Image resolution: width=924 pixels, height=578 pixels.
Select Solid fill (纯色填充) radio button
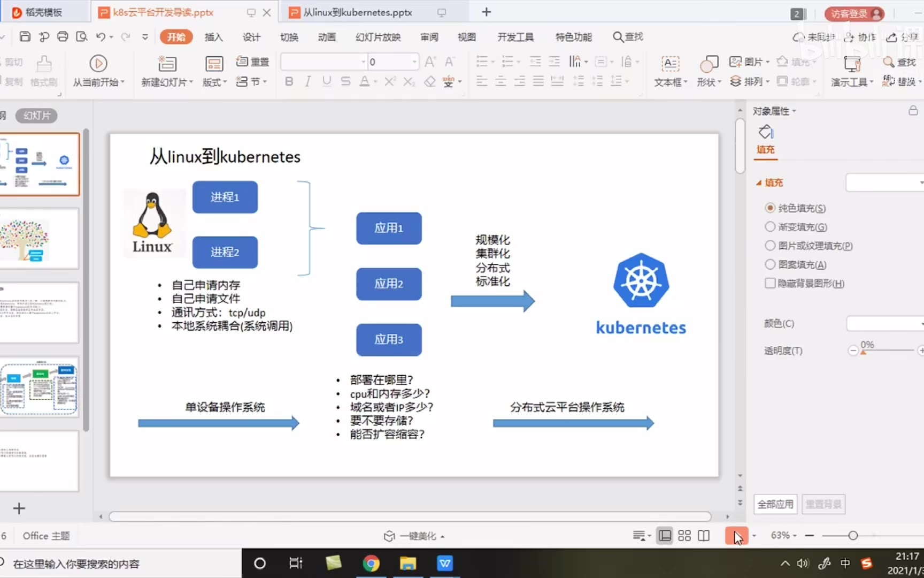click(x=770, y=208)
